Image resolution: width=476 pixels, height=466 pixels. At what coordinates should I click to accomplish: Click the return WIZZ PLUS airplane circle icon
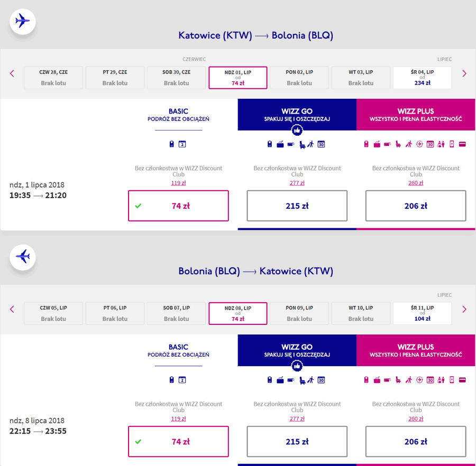tap(419, 379)
